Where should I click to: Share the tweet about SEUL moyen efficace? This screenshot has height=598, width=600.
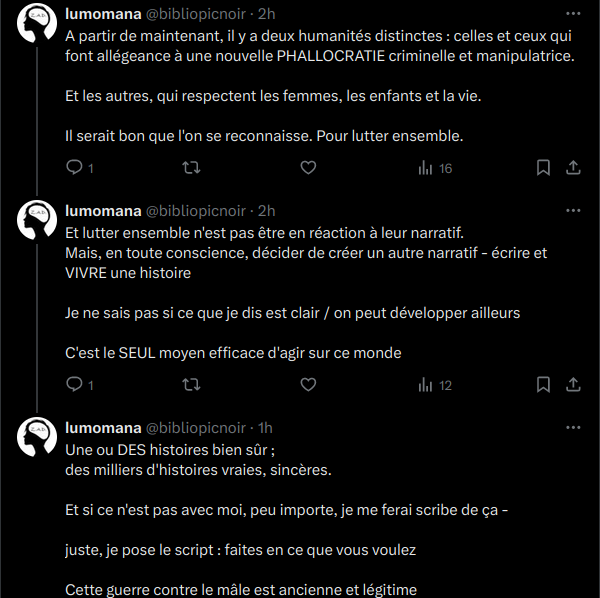[573, 385]
